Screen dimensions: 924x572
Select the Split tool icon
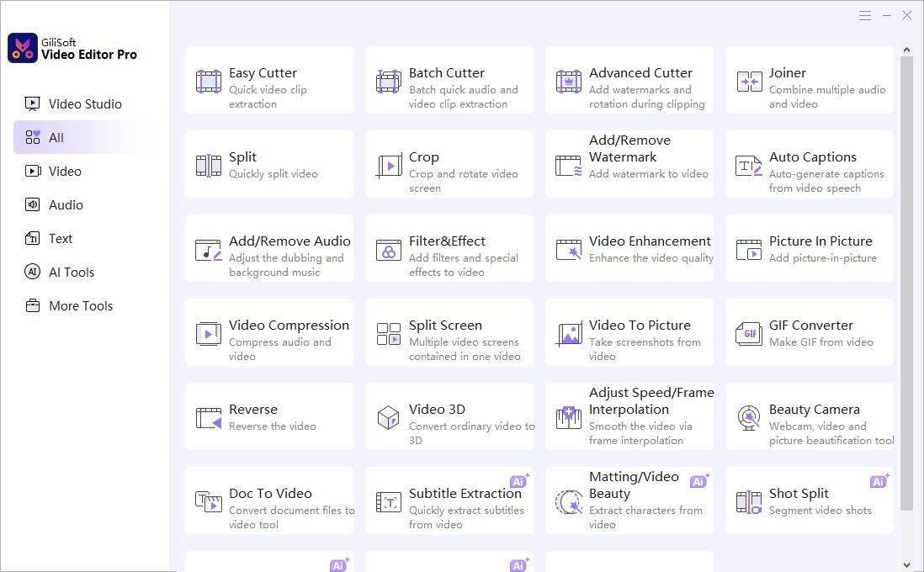point(208,166)
